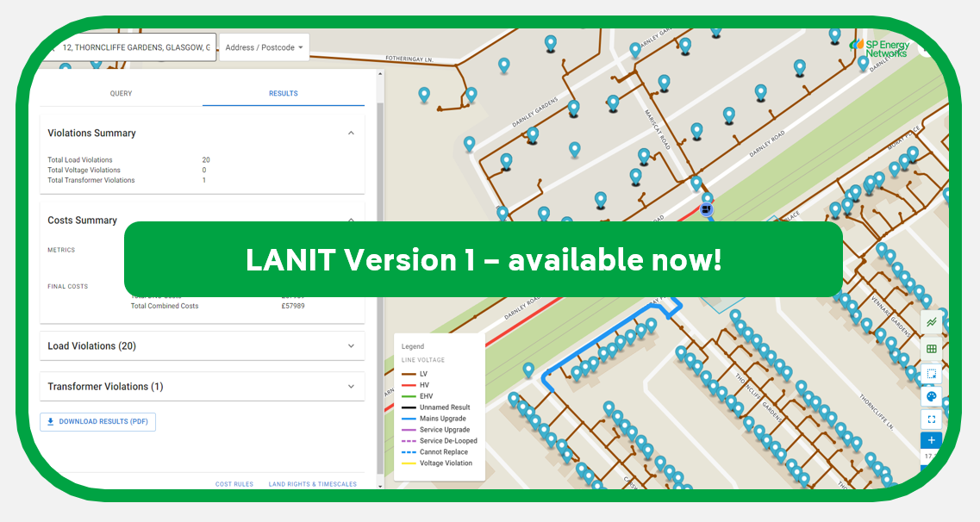The height and width of the screenshot is (522, 980).
Task: Open LAND RIGHTS & TIMESCALES link
Action: pos(313,484)
